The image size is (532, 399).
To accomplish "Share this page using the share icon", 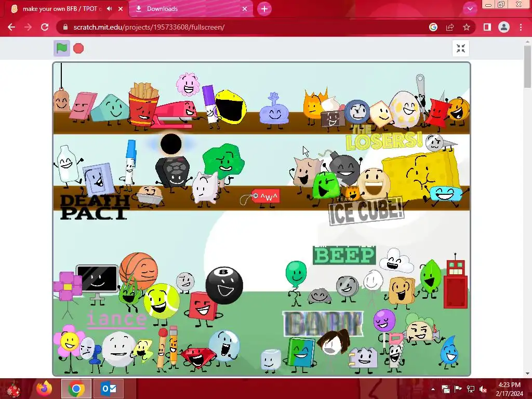I will tap(450, 27).
